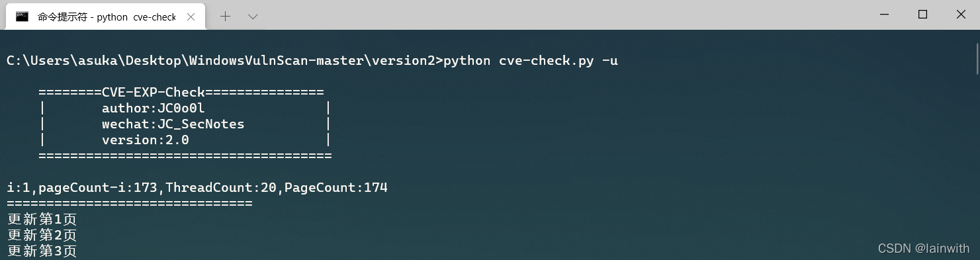
Task: Close the python cve-check tab
Action: pos(191,17)
